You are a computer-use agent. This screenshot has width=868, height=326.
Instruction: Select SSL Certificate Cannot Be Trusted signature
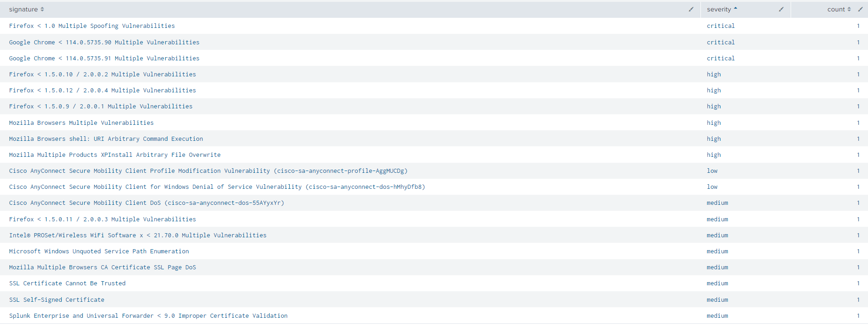coord(67,283)
